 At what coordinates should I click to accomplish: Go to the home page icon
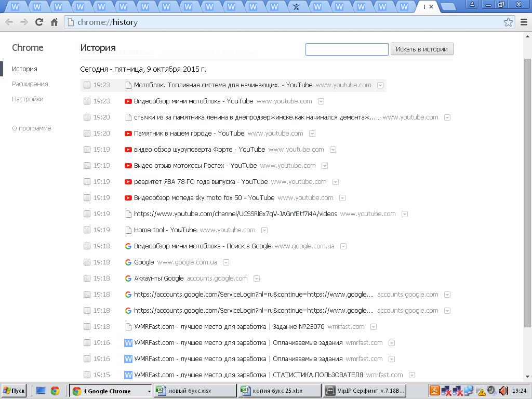tap(54, 22)
